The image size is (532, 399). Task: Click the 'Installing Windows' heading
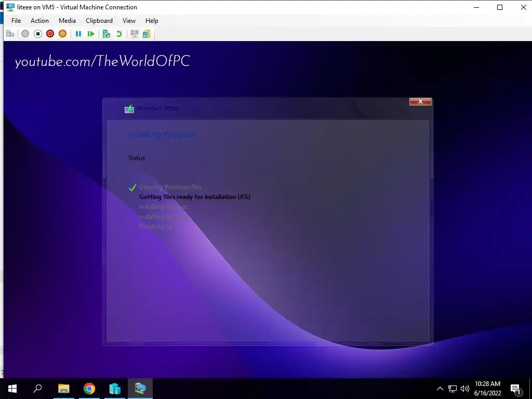tap(163, 135)
